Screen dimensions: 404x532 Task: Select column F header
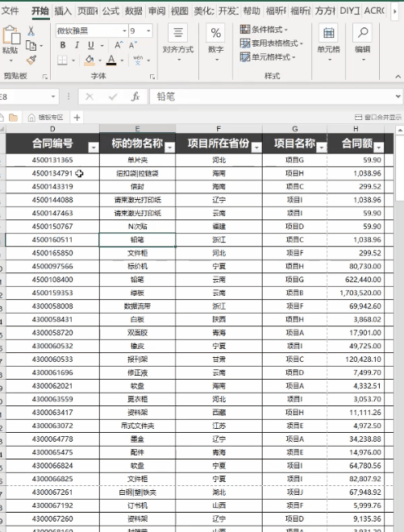pos(219,129)
